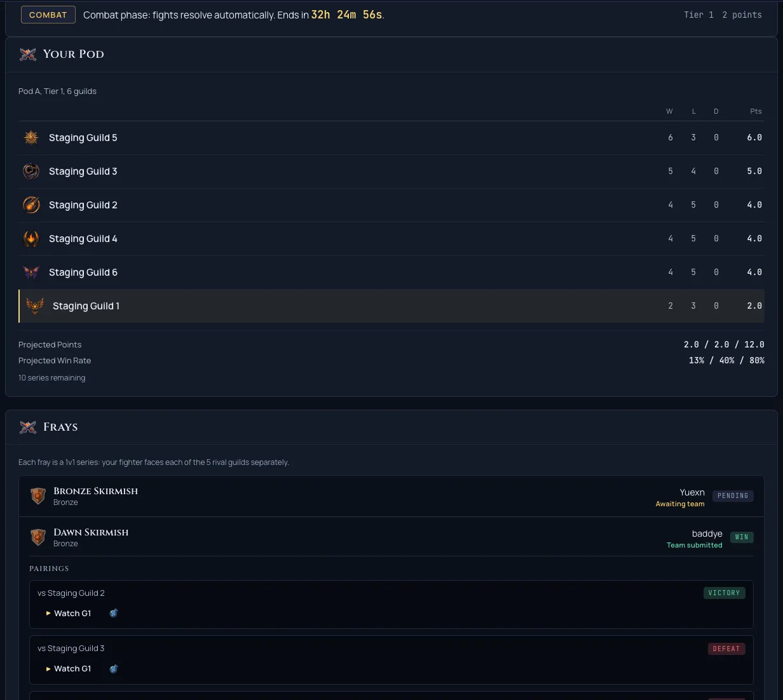Watch G1 versus Staging Guild 2

coord(69,613)
